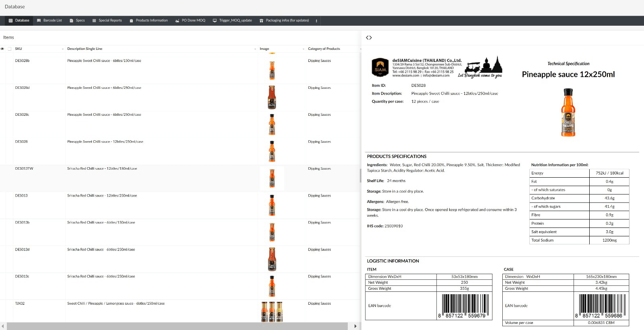644x330 pixels.
Task: Click the item EAN barcode 8857122559679
Action: [464, 306]
